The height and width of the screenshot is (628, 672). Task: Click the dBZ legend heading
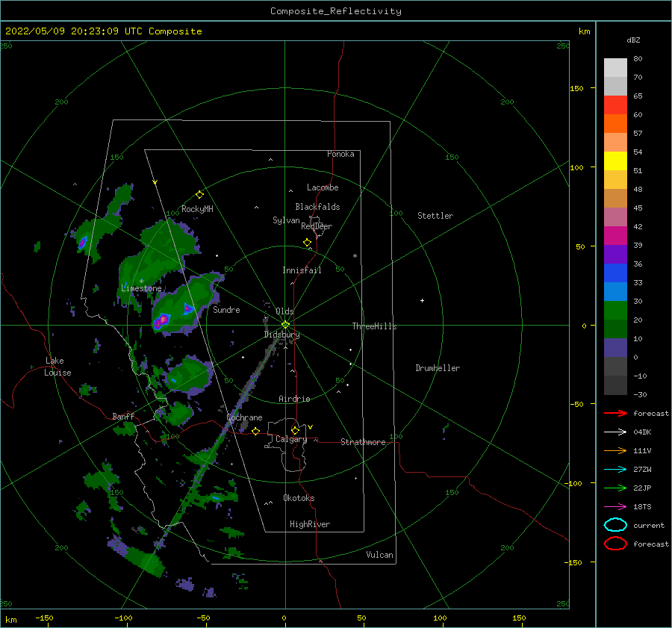[633, 40]
